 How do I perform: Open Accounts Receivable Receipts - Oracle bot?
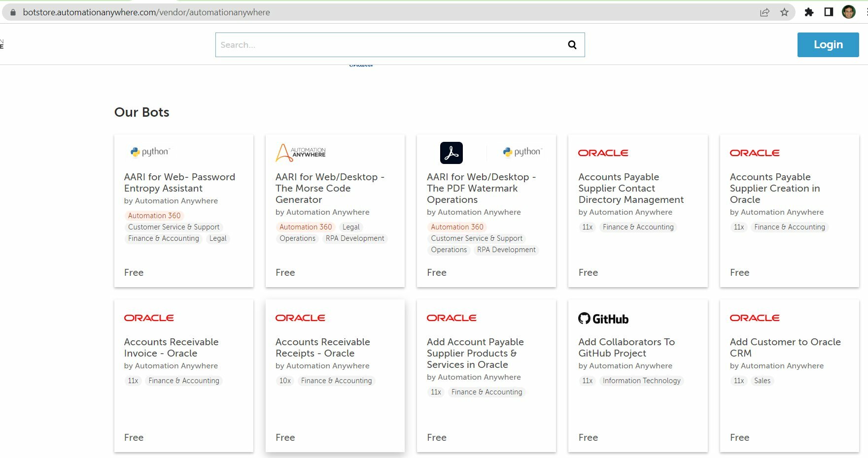pyautogui.click(x=322, y=348)
